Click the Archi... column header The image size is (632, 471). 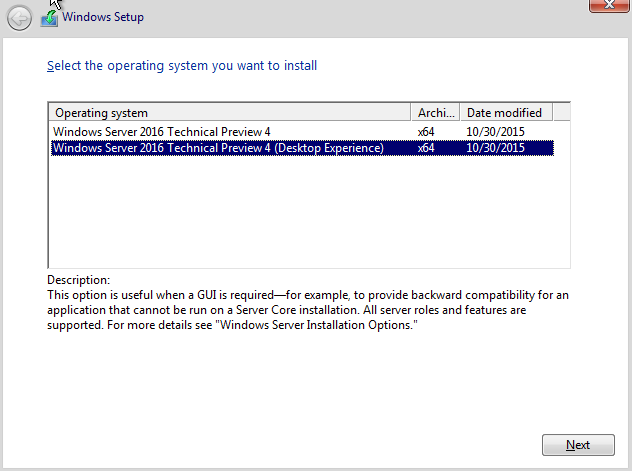click(435, 112)
